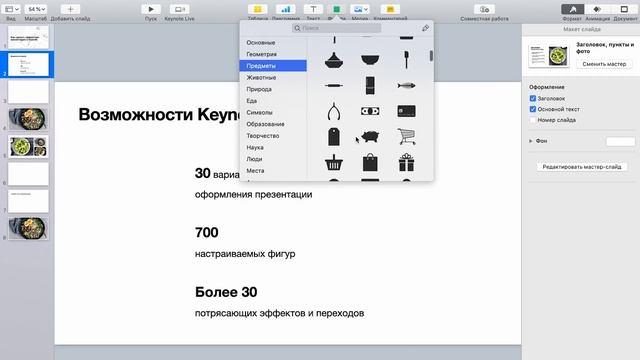Screen dimensions: 640x360
Task: Insert the shopping cart shape
Action: pyautogui.click(x=406, y=137)
